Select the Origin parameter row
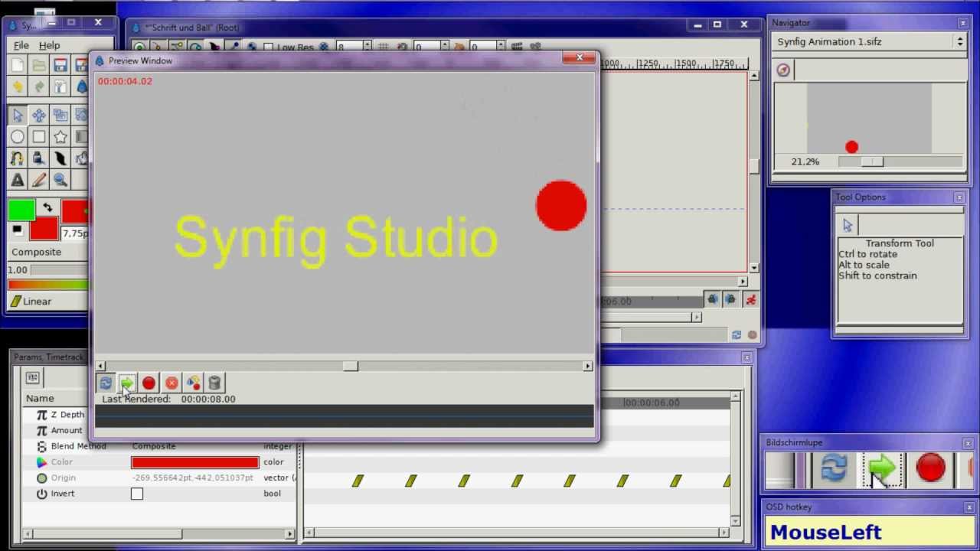This screenshot has height=551, width=980. 161,478
